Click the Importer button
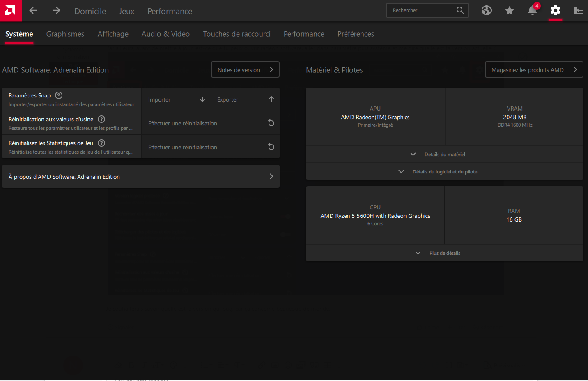Viewport: 588px width, 381px height. tap(176, 99)
